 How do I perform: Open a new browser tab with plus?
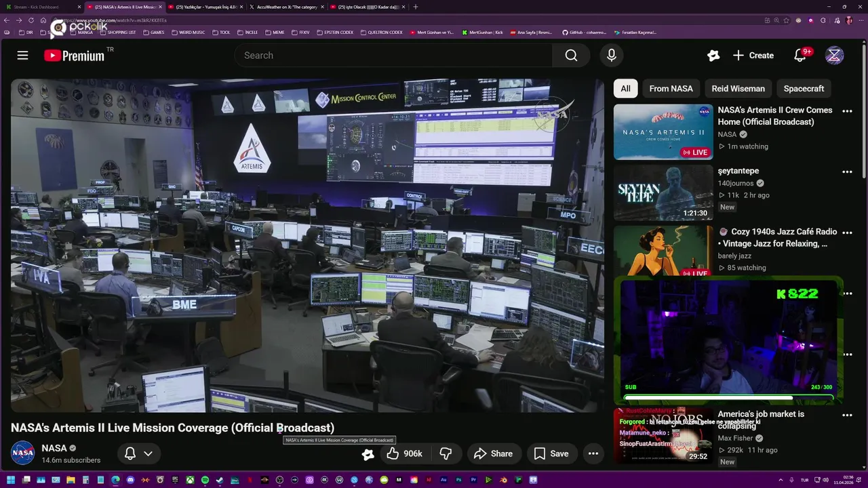click(x=416, y=7)
